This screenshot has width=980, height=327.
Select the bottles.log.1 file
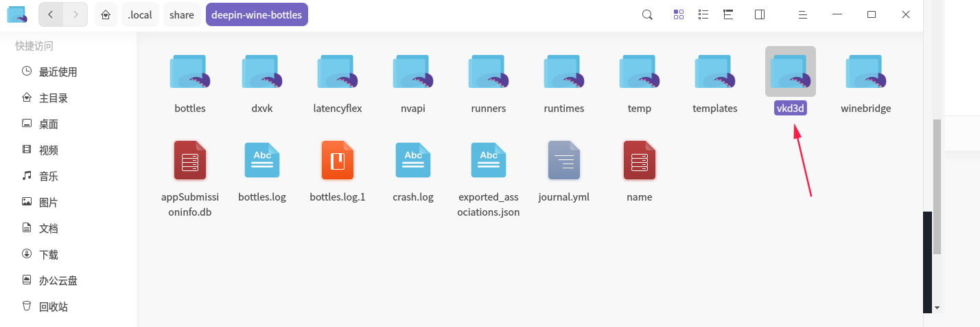(338, 170)
